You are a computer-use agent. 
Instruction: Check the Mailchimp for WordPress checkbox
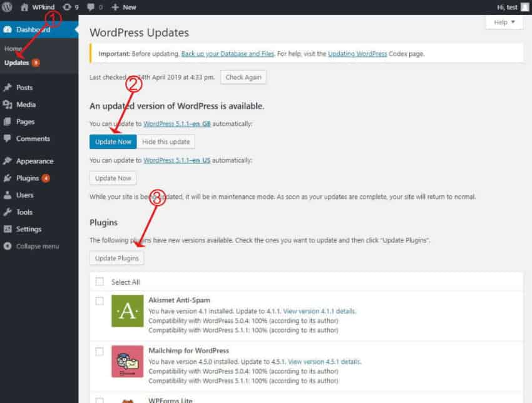(100, 352)
